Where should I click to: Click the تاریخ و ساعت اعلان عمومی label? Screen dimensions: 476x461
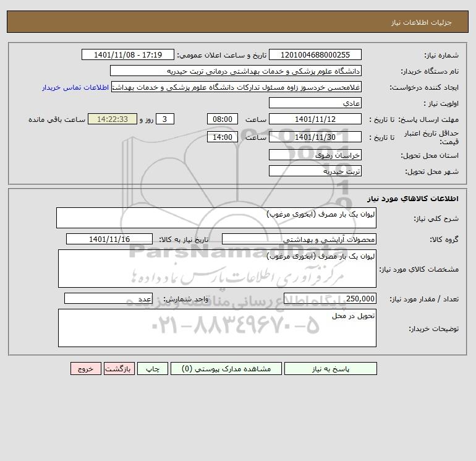pos(221,55)
